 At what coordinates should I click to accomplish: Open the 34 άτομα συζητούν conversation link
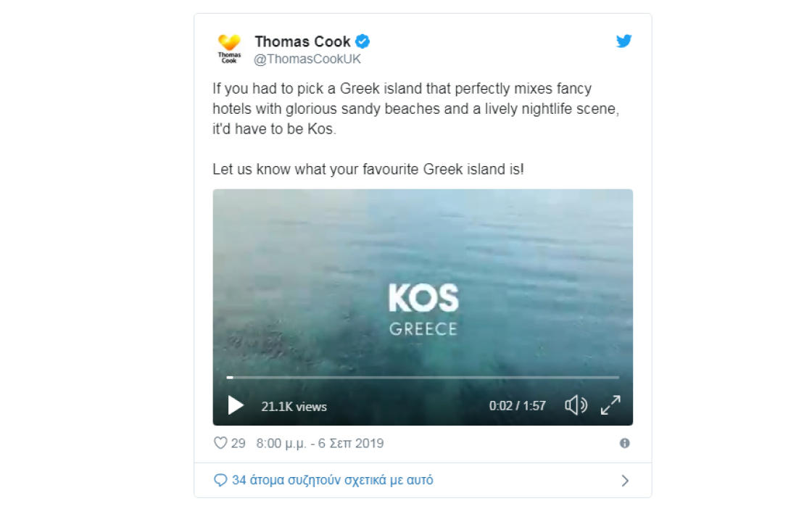point(333,480)
